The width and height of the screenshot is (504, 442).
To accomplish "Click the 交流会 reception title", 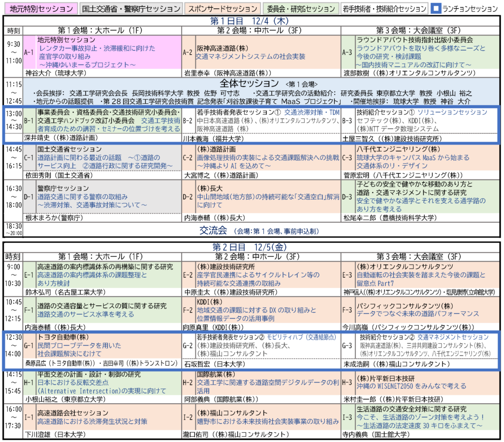I will pyautogui.click(x=213, y=230).
